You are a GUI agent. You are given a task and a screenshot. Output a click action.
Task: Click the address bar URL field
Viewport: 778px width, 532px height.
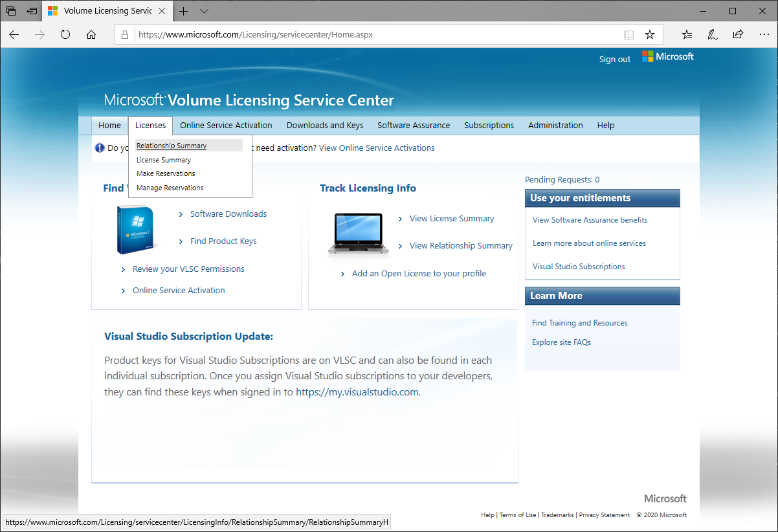pyautogui.click(x=375, y=35)
